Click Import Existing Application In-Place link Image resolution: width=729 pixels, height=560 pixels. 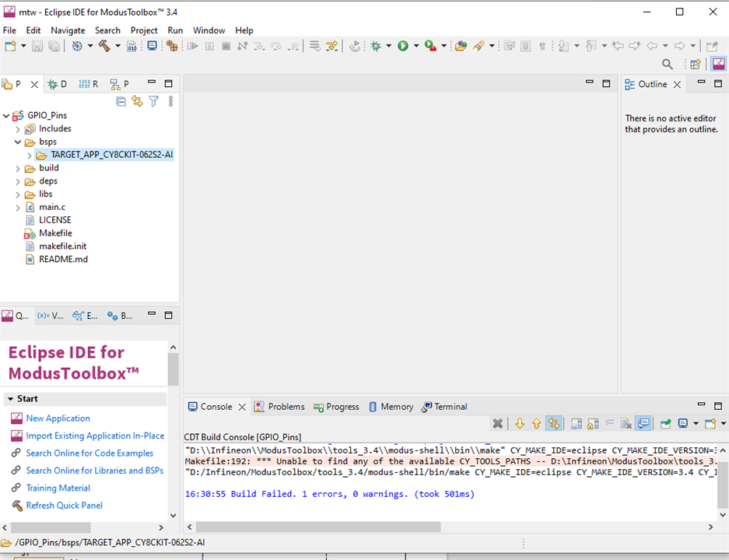(x=95, y=436)
